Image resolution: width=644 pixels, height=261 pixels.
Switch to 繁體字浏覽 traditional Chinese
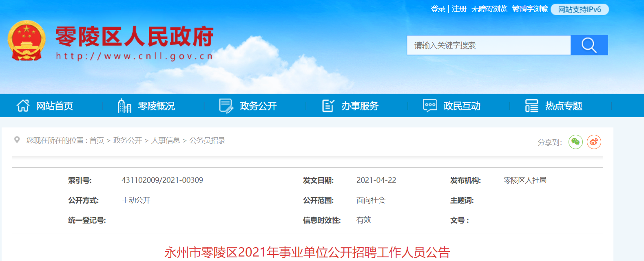point(530,9)
